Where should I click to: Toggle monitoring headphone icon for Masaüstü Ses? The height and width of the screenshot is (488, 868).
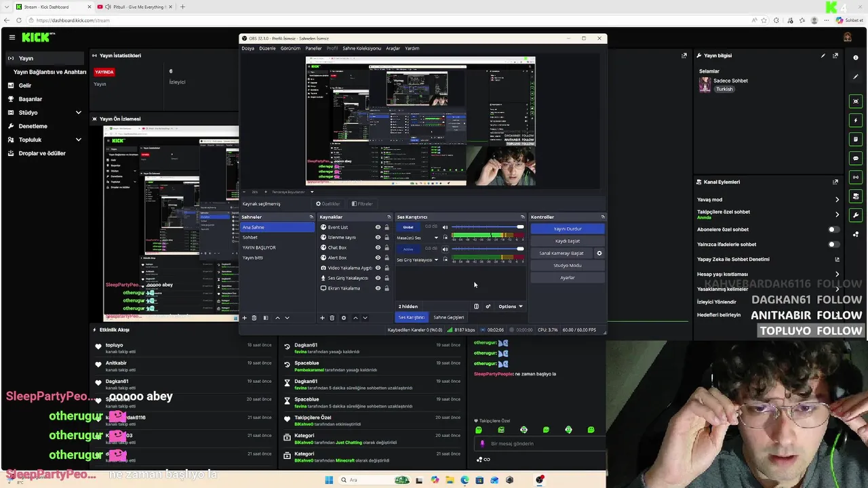446,238
